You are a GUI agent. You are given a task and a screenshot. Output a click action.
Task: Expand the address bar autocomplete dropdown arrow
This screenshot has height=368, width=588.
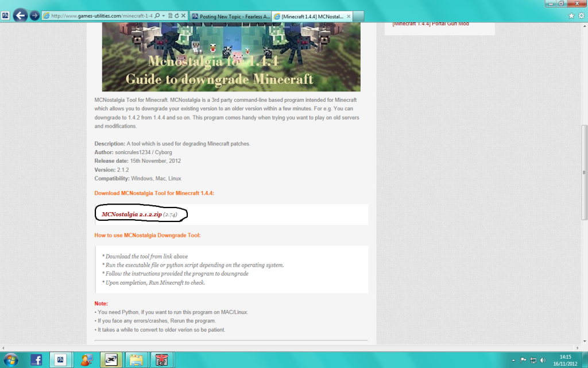point(163,16)
